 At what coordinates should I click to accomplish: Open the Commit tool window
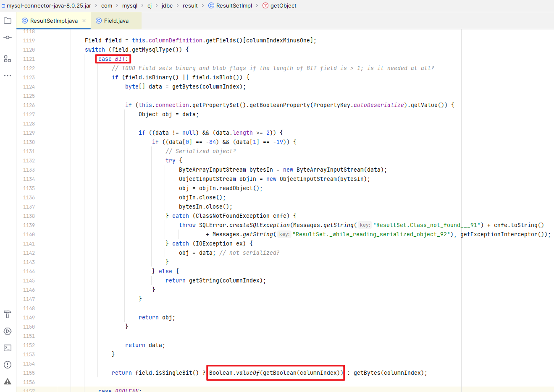8,37
